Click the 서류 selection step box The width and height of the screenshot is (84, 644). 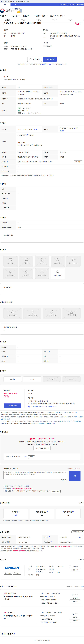click(13, 379)
